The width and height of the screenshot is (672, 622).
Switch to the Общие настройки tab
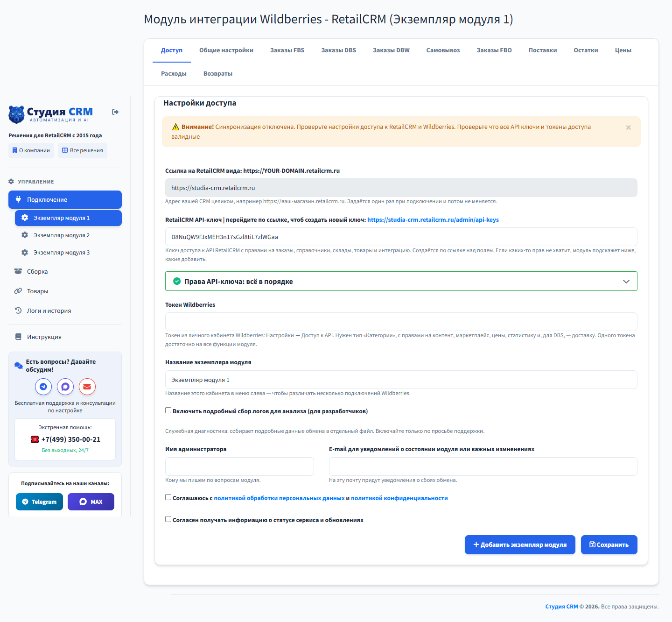(226, 50)
